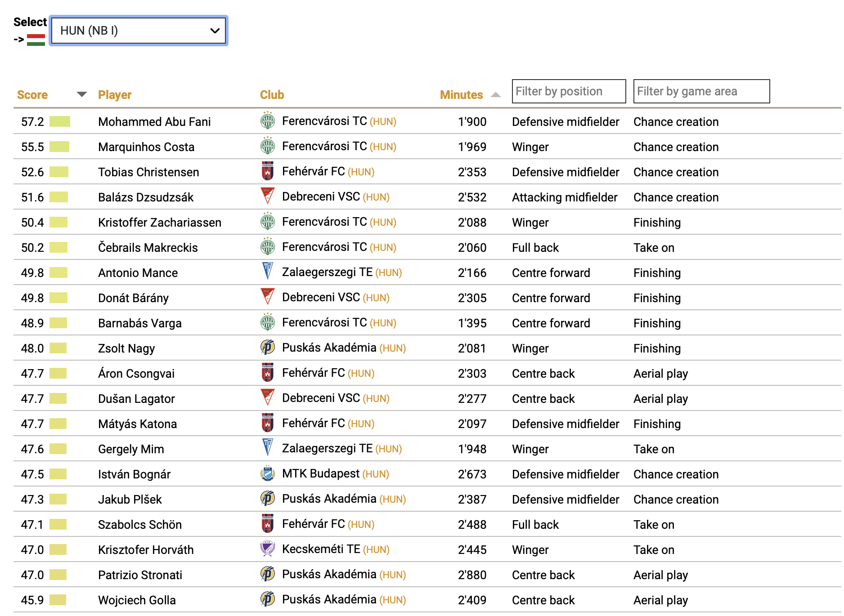Focus the Filter by position field
The width and height of the screenshot is (844, 616).
point(569,91)
